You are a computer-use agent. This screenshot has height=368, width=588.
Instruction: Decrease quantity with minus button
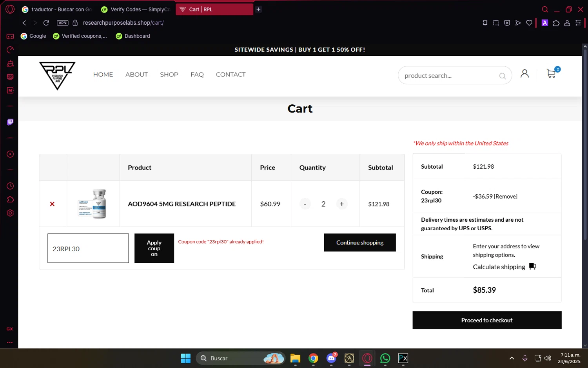[305, 204]
